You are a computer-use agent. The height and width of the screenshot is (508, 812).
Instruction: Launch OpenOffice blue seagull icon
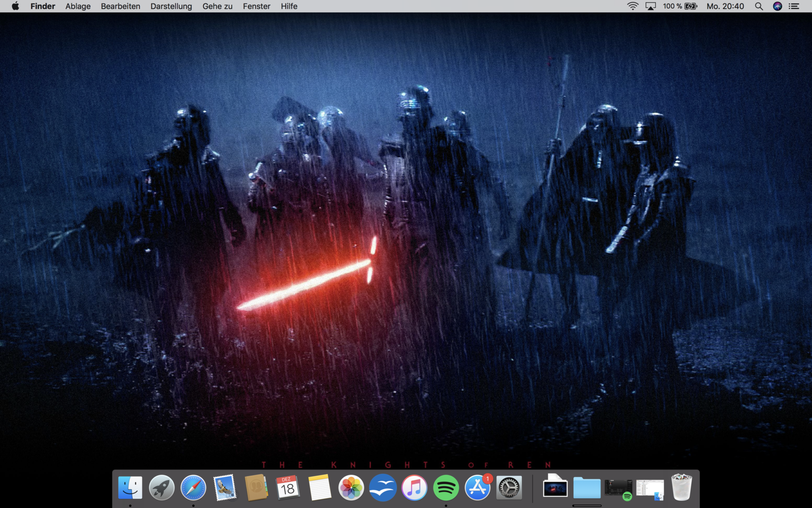[383, 488]
